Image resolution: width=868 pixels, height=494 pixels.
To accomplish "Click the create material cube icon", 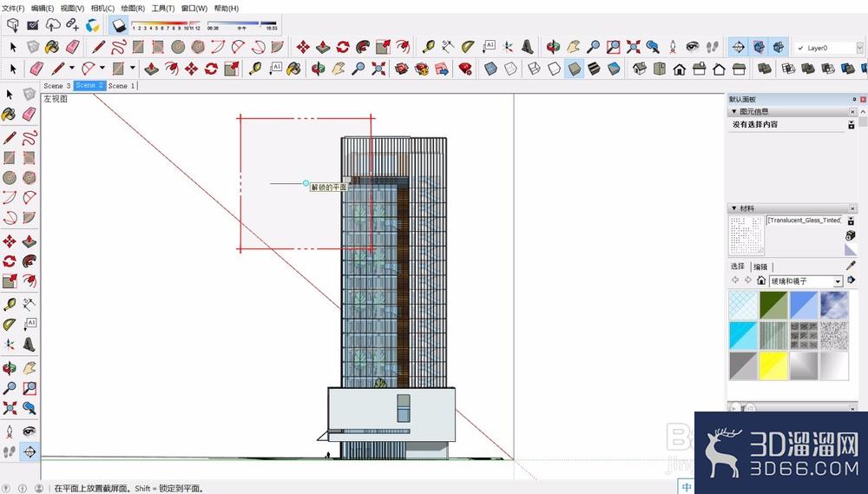I will [851, 235].
